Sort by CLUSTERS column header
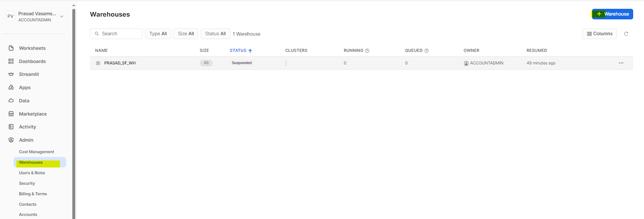Viewport: 644px width, 219px height. [296, 51]
